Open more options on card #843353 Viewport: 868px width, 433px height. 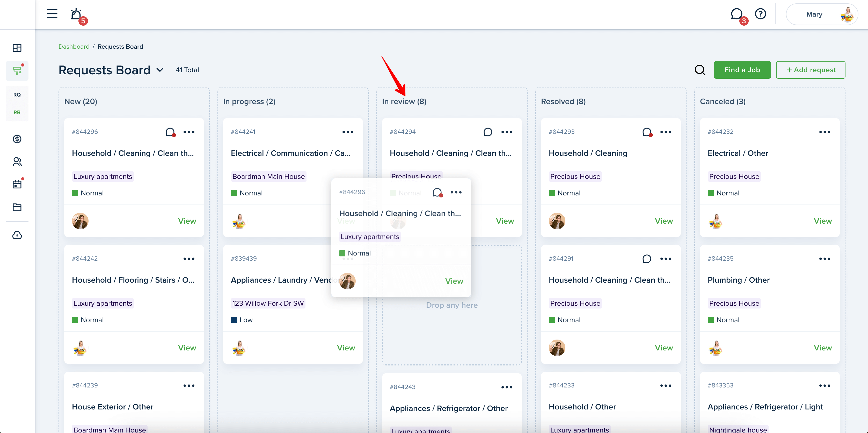click(x=825, y=385)
